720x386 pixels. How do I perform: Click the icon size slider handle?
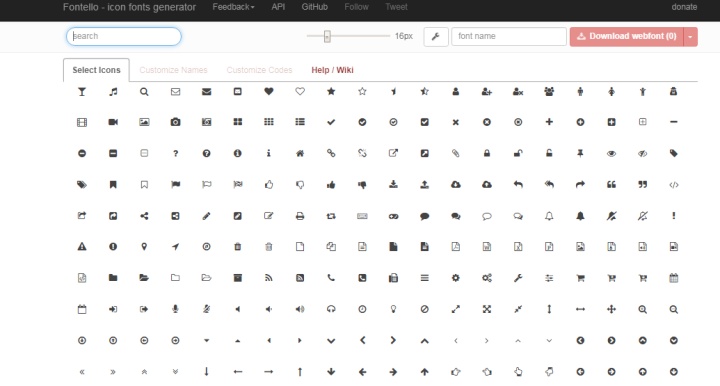click(x=327, y=36)
